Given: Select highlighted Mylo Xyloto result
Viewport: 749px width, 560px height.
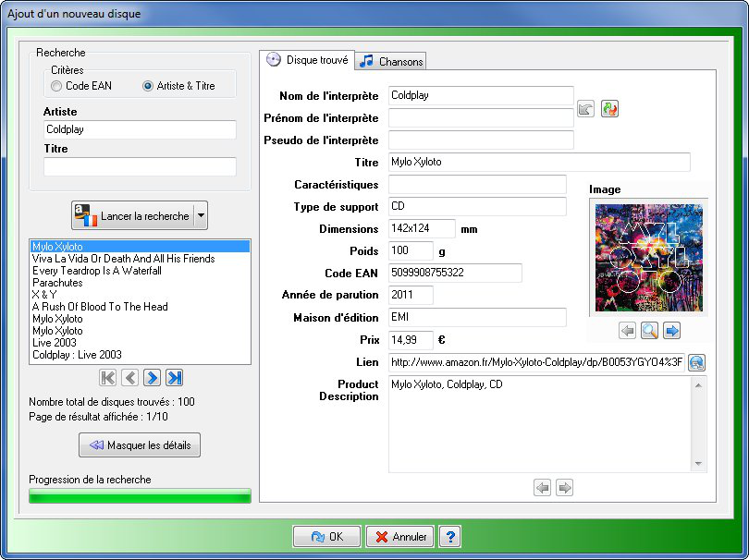Looking at the screenshot, I should coord(140,247).
